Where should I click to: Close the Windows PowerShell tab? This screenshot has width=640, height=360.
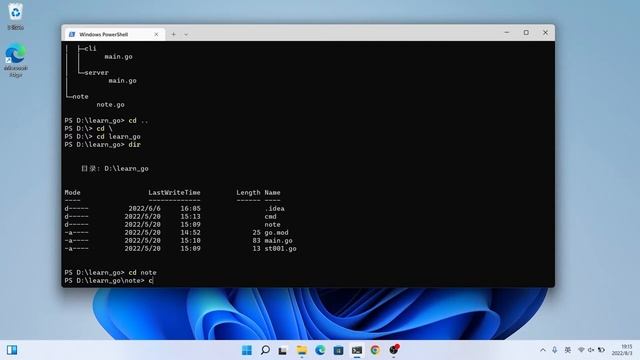click(156, 34)
